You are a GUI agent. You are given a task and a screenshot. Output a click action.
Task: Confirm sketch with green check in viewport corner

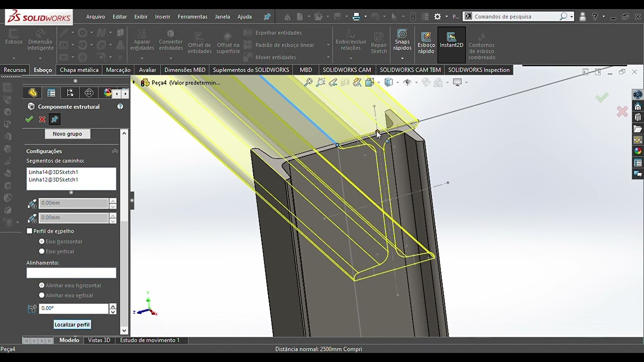pos(602,98)
